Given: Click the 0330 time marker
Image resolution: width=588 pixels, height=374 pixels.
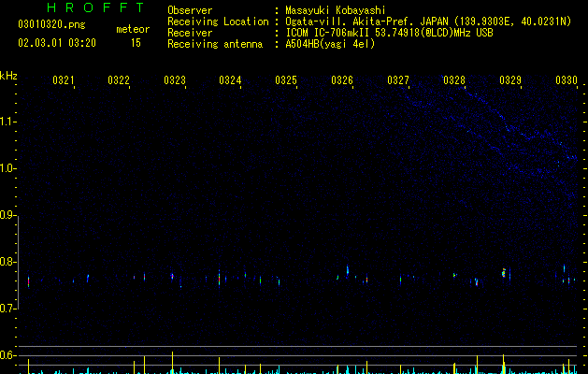Looking at the screenshot, I should coord(566,80).
